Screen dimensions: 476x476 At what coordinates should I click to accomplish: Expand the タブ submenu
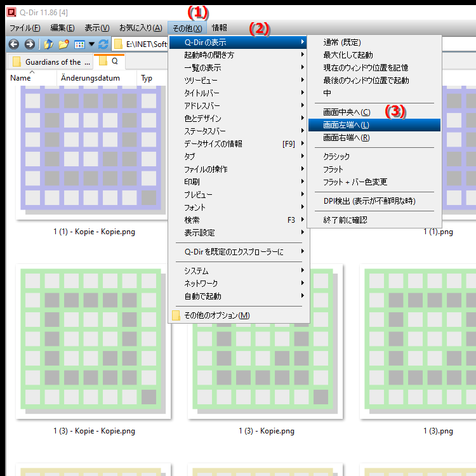(238, 156)
